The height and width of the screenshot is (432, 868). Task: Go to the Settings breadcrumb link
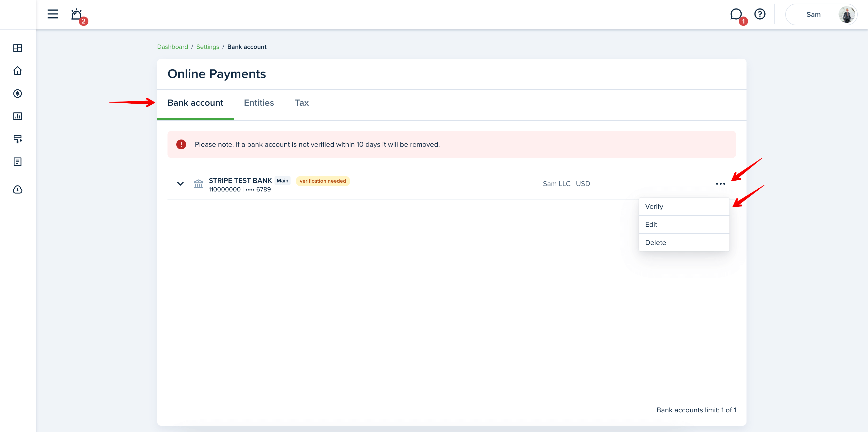point(208,47)
